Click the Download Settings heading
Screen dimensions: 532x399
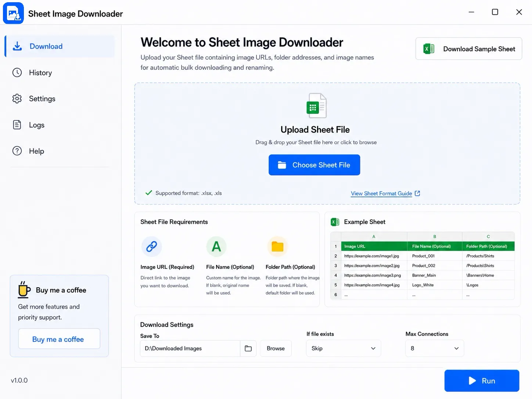coord(167,325)
